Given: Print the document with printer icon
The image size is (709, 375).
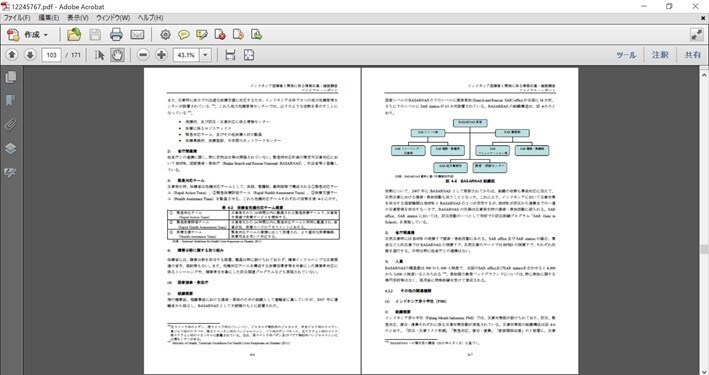Looking at the screenshot, I should (116, 35).
